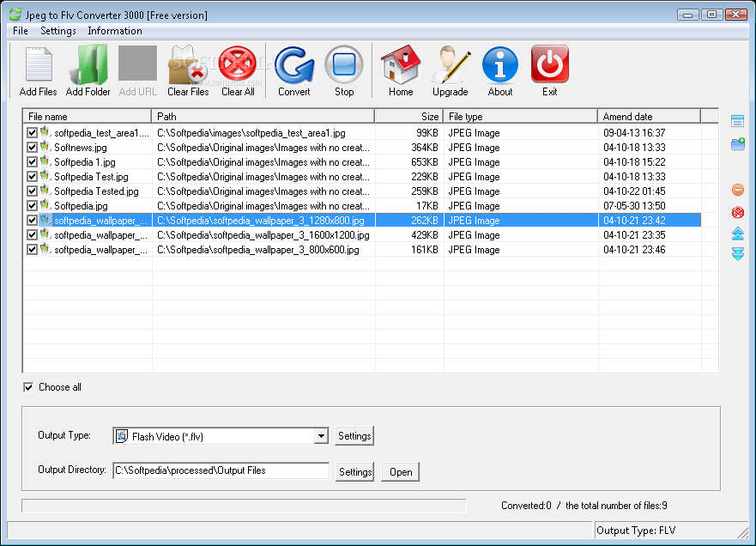Click the add files icon in right sidebar
The height and width of the screenshot is (546, 756).
737,120
